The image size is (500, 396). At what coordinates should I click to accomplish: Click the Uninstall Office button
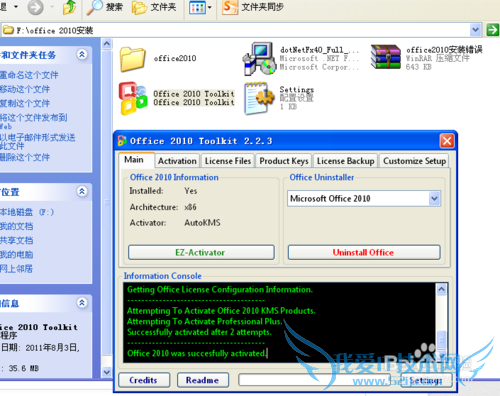pyautogui.click(x=364, y=252)
